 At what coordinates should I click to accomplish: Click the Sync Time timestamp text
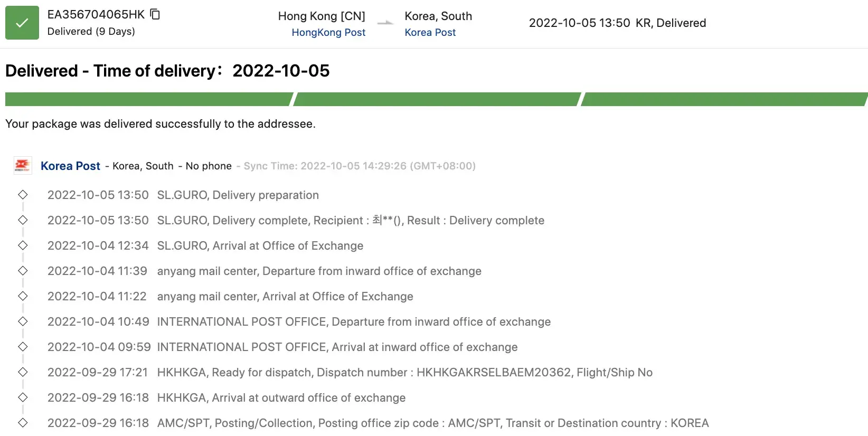[359, 166]
